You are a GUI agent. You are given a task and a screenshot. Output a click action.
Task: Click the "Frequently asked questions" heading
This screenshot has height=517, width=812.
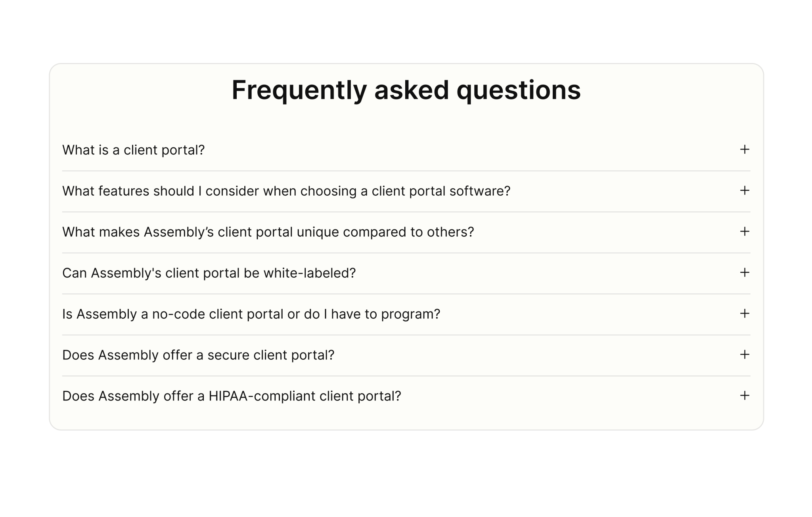click(x=406, y=91)
